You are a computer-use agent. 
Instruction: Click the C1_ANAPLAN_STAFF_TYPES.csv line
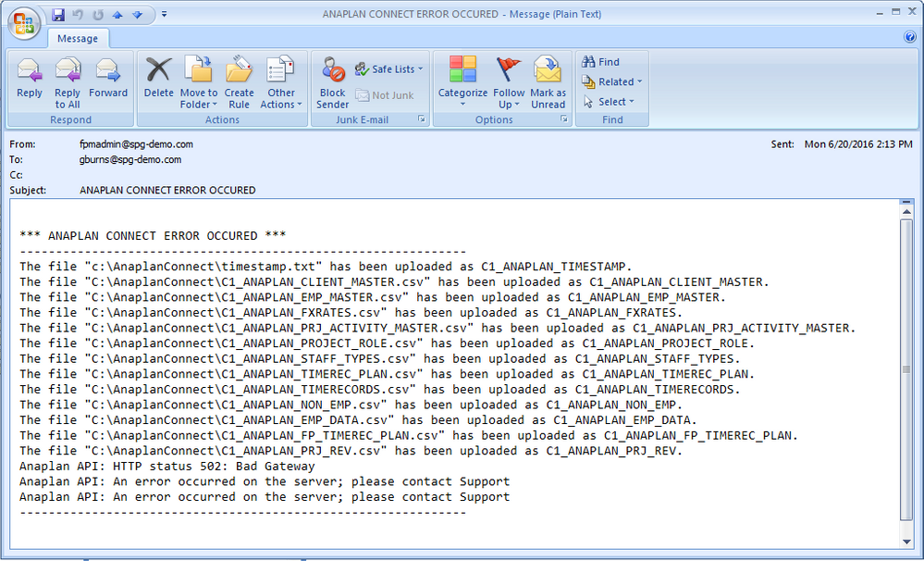380,358
